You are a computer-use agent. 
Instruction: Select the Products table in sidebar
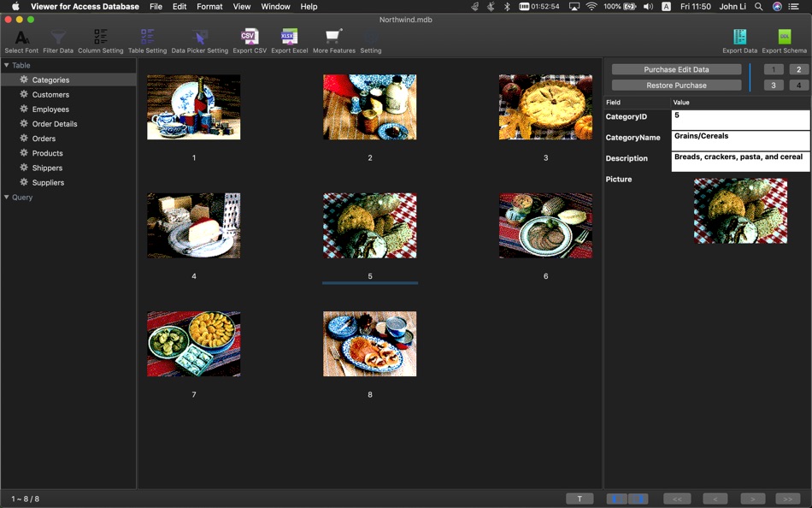pyautogui.click(x=47, y=153)
